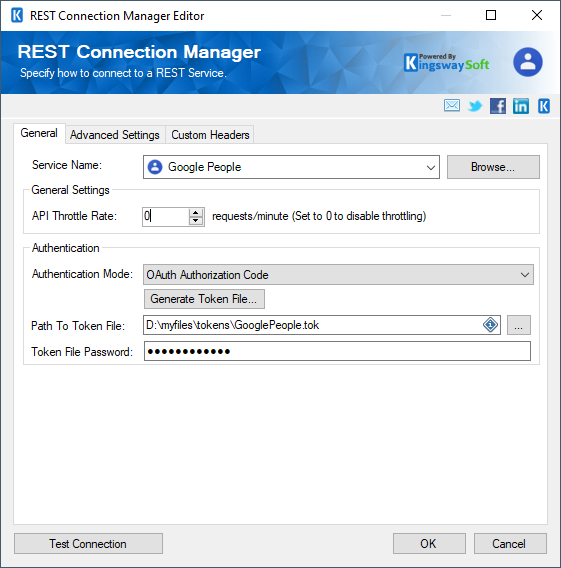Expand the Authentication Mode dropdown
The height and width of the screenshot is (568, 561).
point(525,275)
